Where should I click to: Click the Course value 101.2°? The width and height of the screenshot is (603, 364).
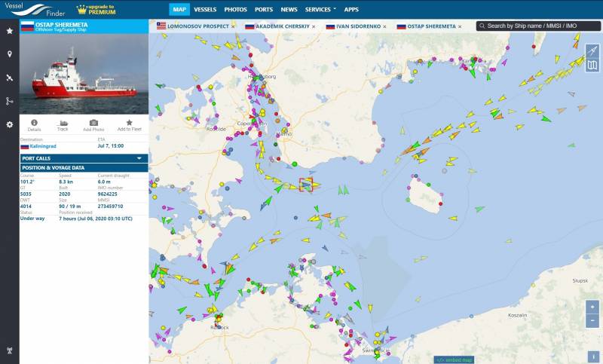click(27, 182)
